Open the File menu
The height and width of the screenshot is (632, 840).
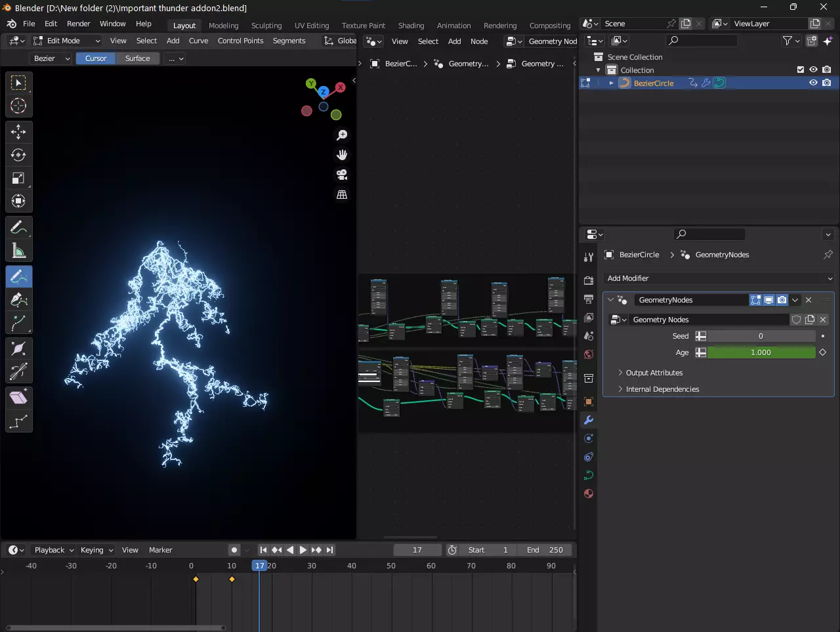(29, 24)
